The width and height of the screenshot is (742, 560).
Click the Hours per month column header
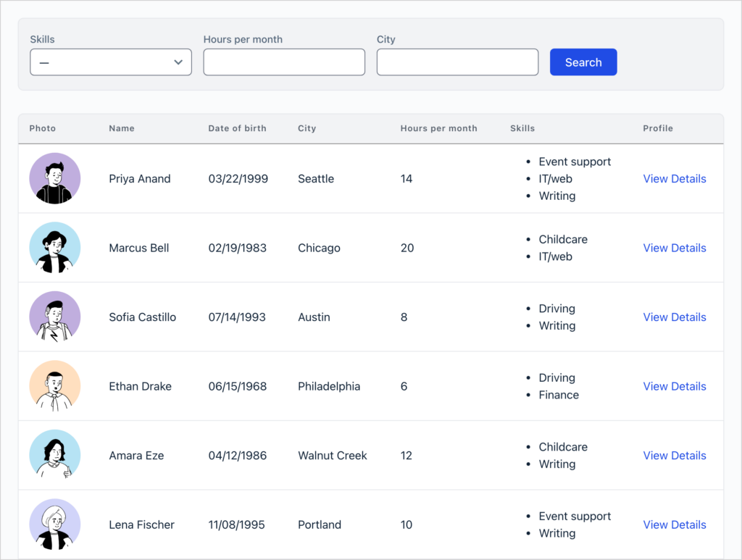pos(438,128)
